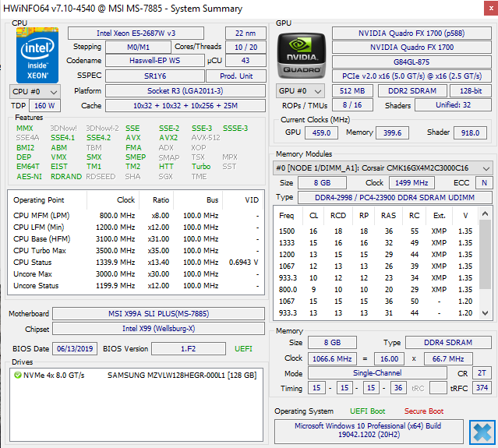Click the 512 MB GPU memory field
This screenshot has height=448, width=498.
[x=352, y=91]
